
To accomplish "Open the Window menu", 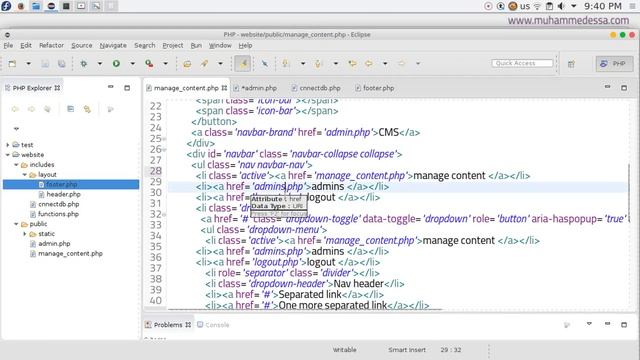I will (220, 45).
